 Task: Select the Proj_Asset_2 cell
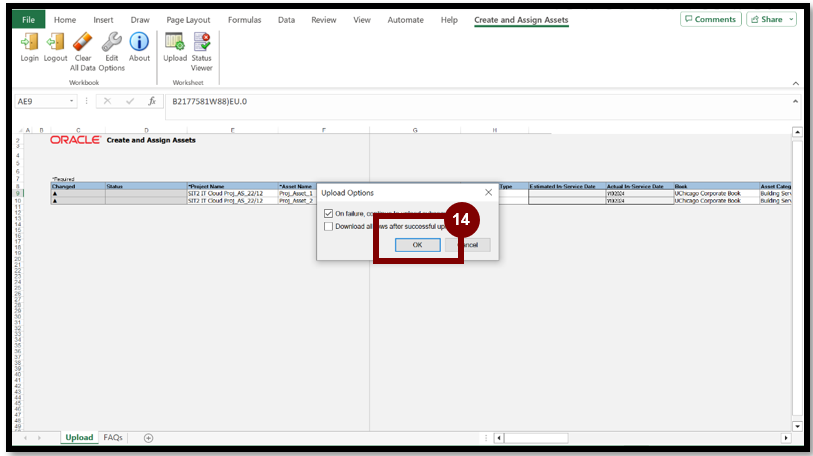pyautogui.click(x=297, y=201)
